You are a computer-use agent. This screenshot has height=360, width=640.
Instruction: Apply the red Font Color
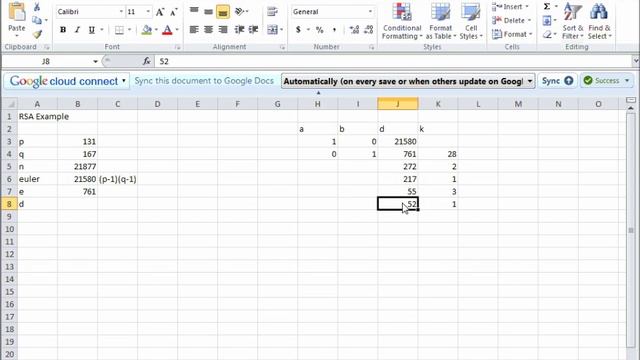(x=167, y=29)
